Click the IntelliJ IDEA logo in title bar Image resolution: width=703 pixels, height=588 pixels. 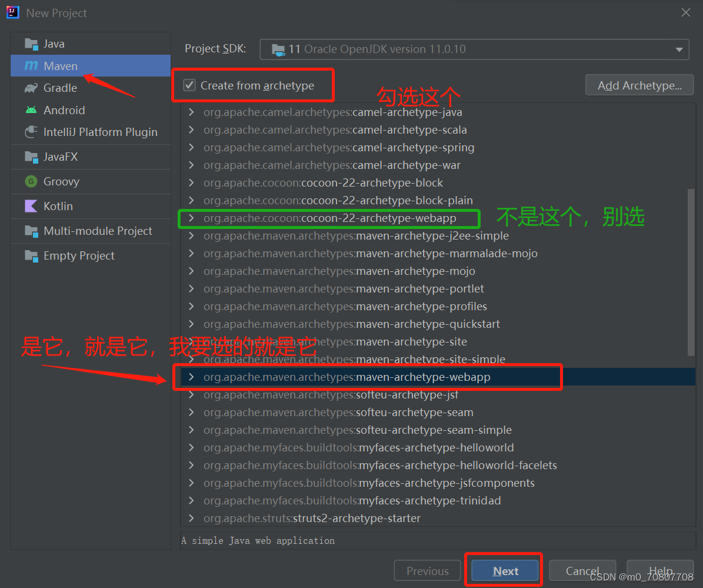pos(12,12)
